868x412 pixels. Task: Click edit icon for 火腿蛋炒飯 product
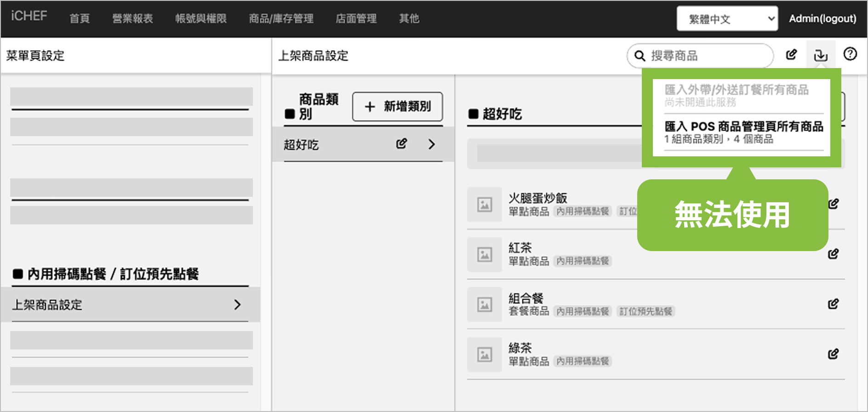click(x=833, y=204)
